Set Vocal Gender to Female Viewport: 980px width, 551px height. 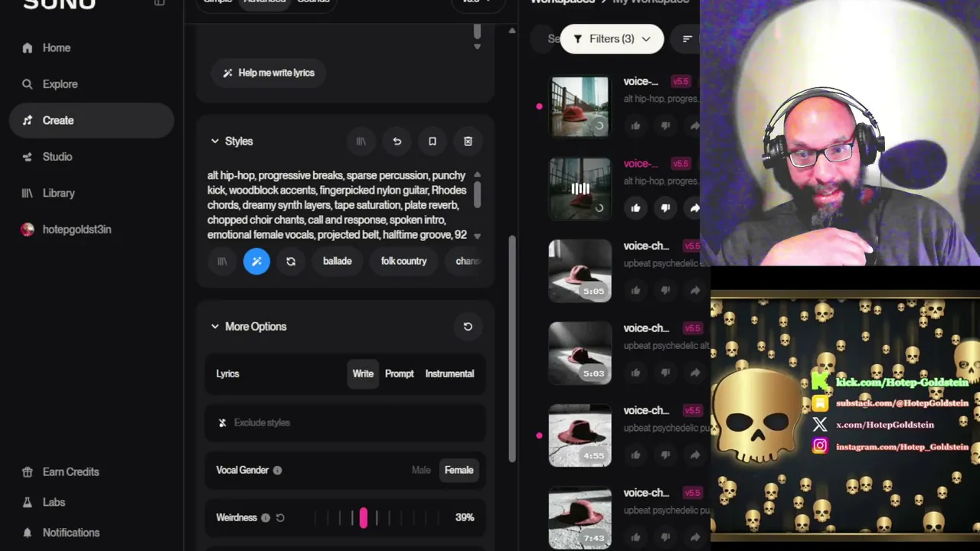tap(459, 470)
